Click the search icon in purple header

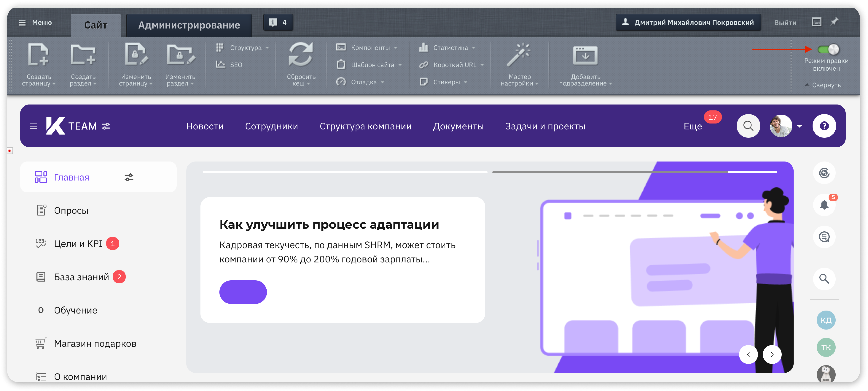point(748,126)
